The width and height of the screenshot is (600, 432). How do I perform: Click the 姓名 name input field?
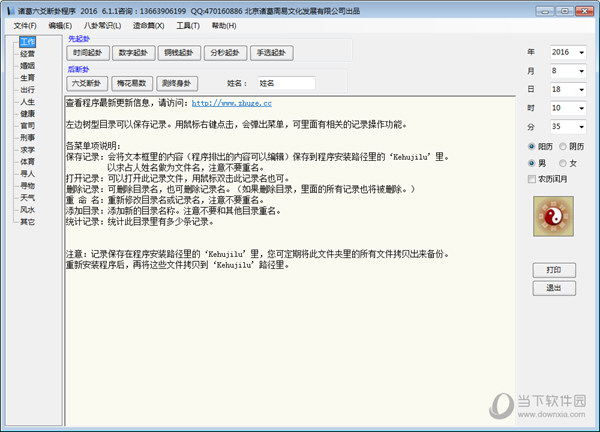point(284,83)
